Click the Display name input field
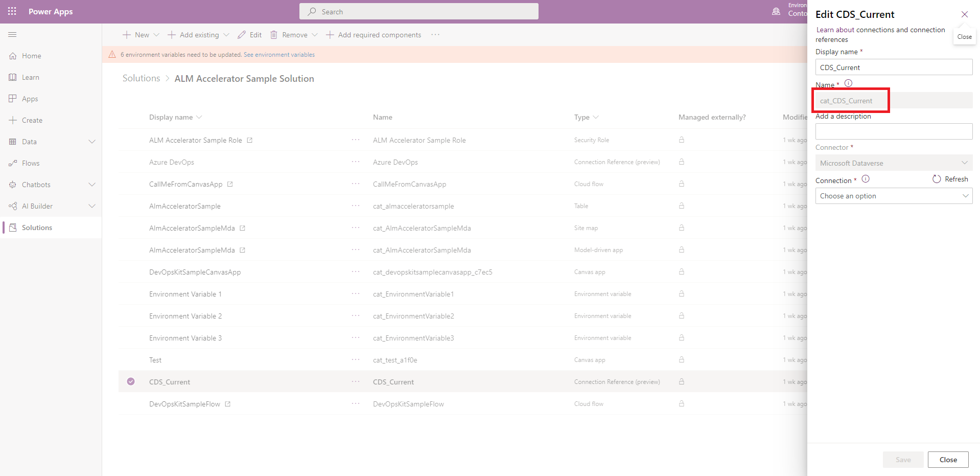This screenshot has width=980, height=476. point(894,67)
